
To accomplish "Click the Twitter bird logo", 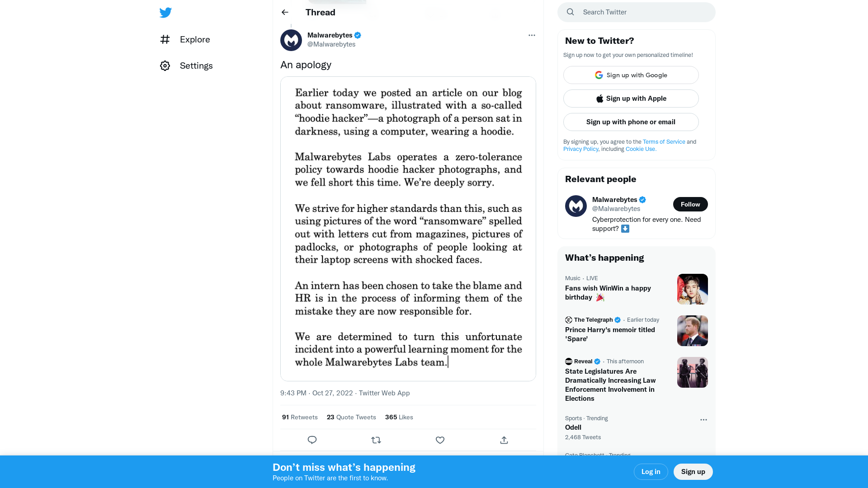I will 165,12.
